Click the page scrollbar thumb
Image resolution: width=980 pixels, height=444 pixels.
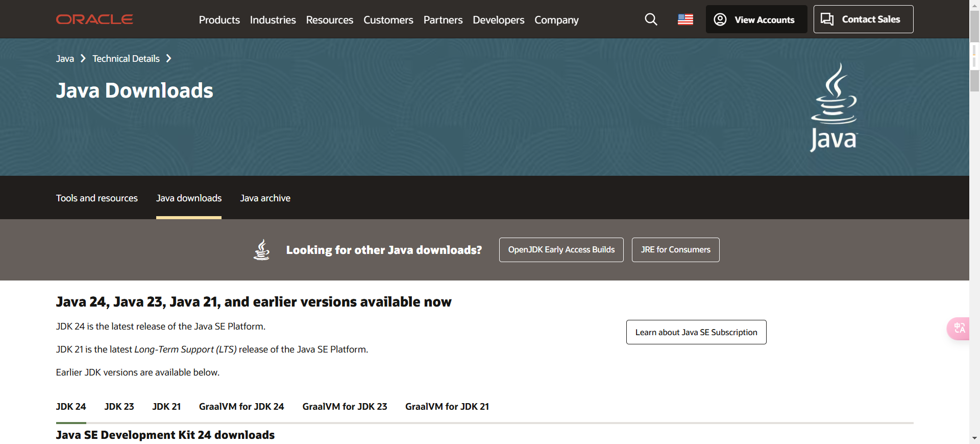(974, 51)
